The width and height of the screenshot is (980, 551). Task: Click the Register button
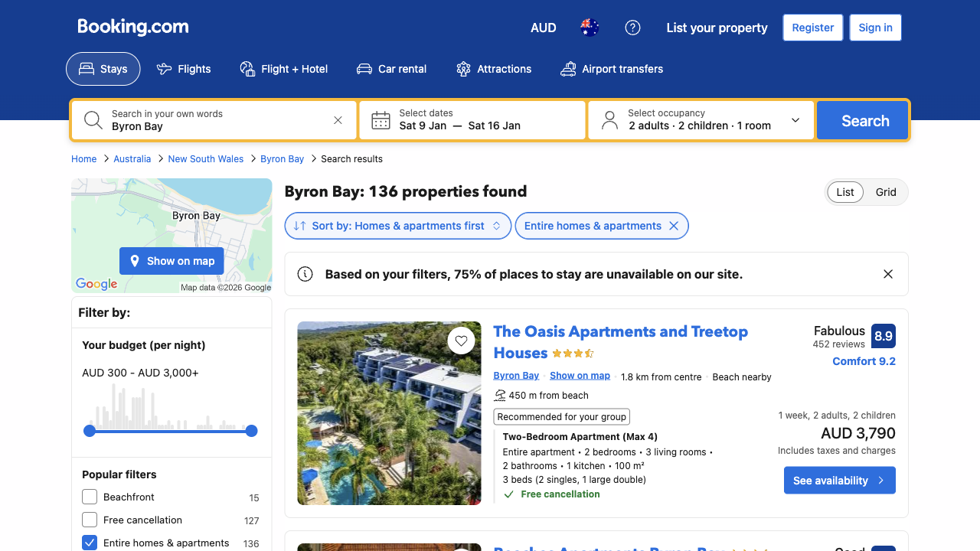813,28
